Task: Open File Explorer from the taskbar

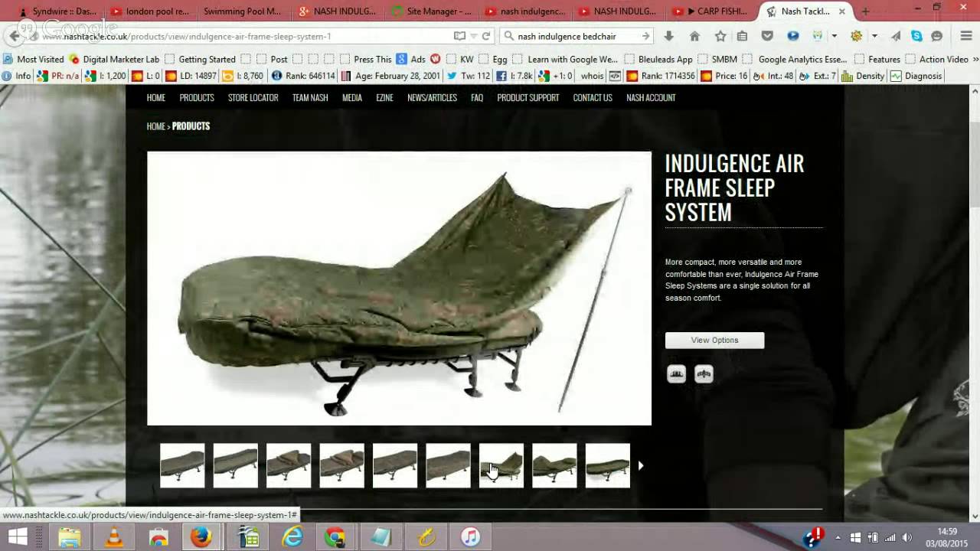Action: [x=70, y=537]
